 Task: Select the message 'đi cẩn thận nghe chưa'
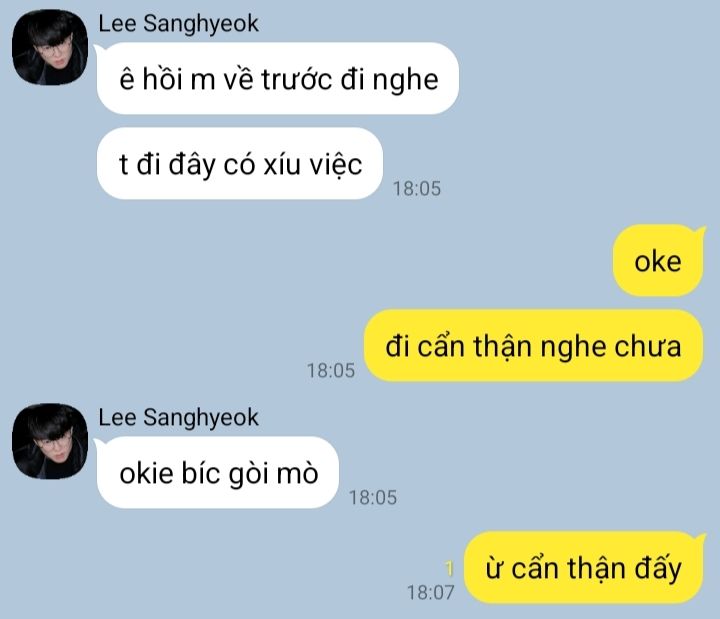click(534, 345)
